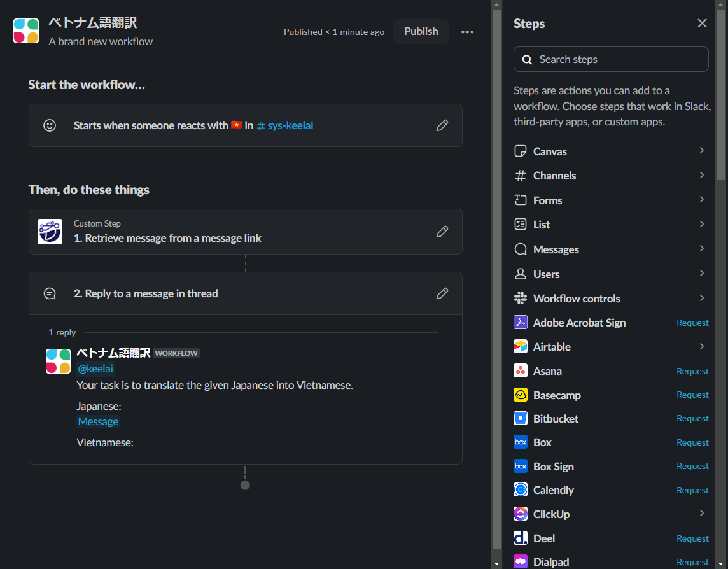Expand the Channels steps chevron

(701, 175)
